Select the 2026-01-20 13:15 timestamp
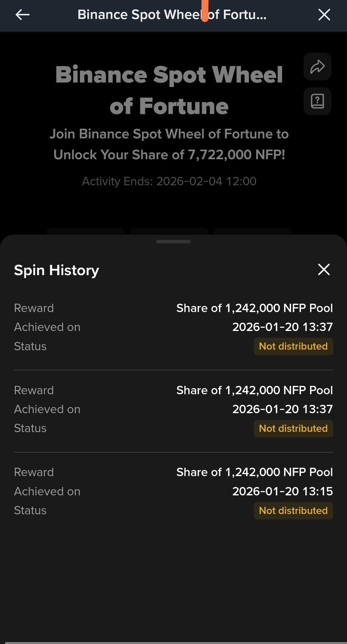347x644 pixels. 282,491
